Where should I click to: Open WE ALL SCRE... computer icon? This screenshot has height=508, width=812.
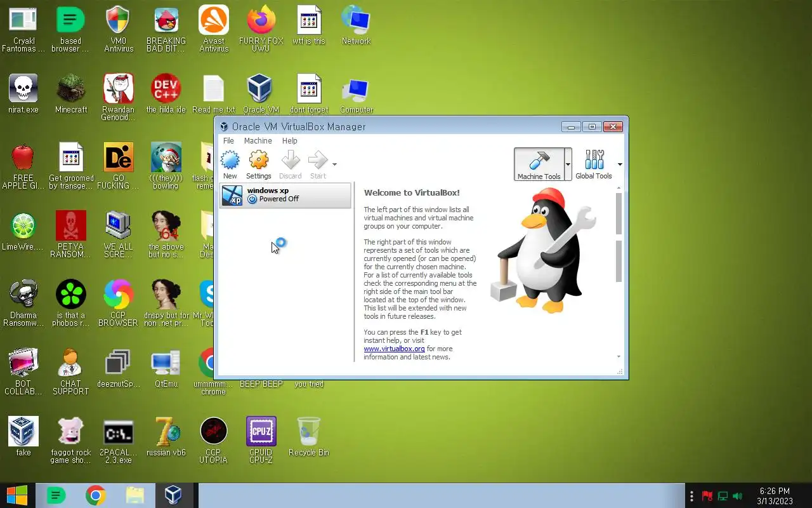tap(119, 235)
